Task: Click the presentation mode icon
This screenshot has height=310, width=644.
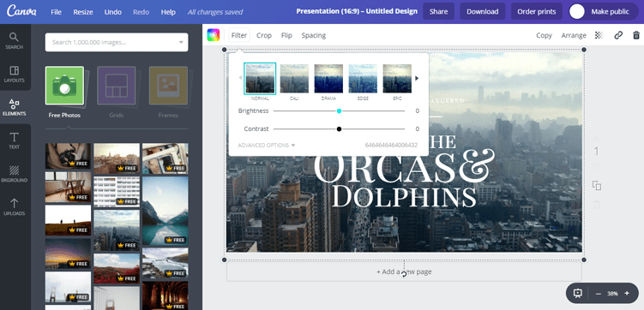Action: 578,293
